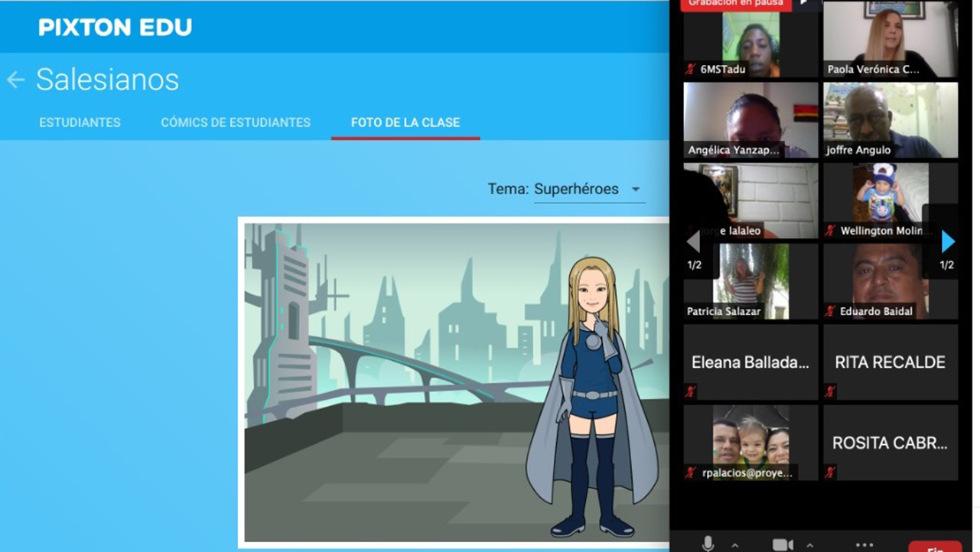Image resolution: width=980 pixels, height=552 pixels.
Task: Go to previous page of Zoom participants
Action: 693,242
